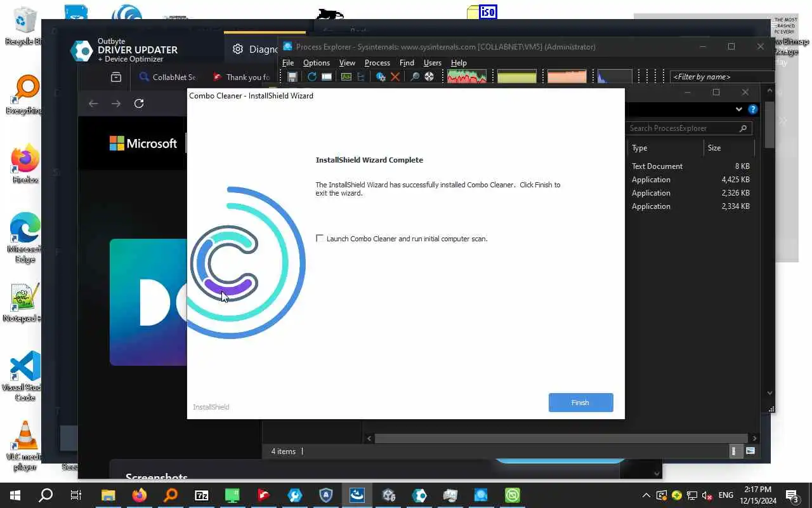Switch to details view icon in explorer status bar

tap(735, 451)
